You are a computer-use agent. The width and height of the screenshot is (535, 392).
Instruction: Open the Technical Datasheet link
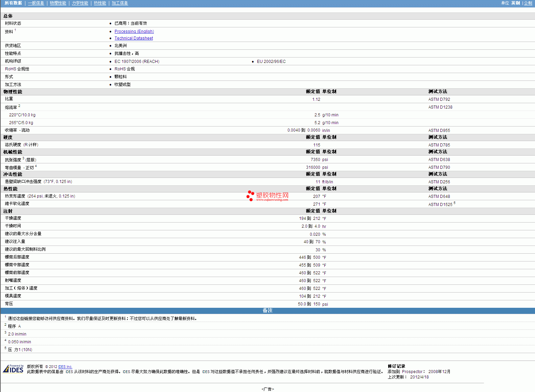134,38
